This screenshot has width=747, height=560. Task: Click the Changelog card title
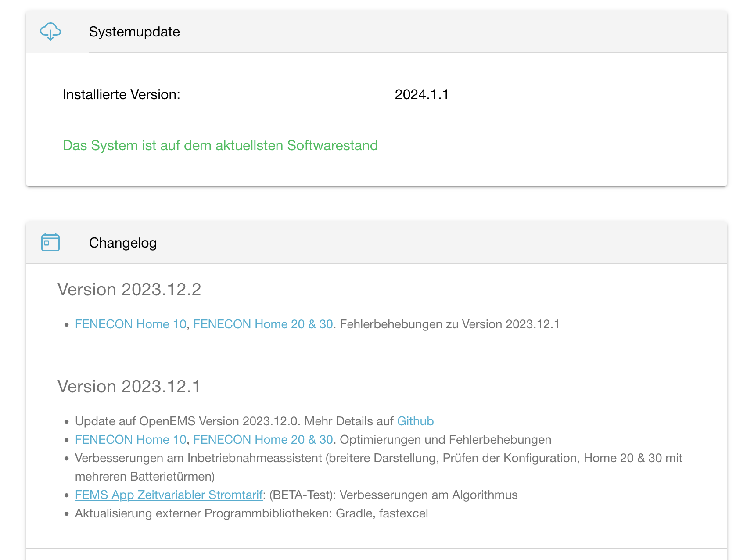click(x=123, y=243)
